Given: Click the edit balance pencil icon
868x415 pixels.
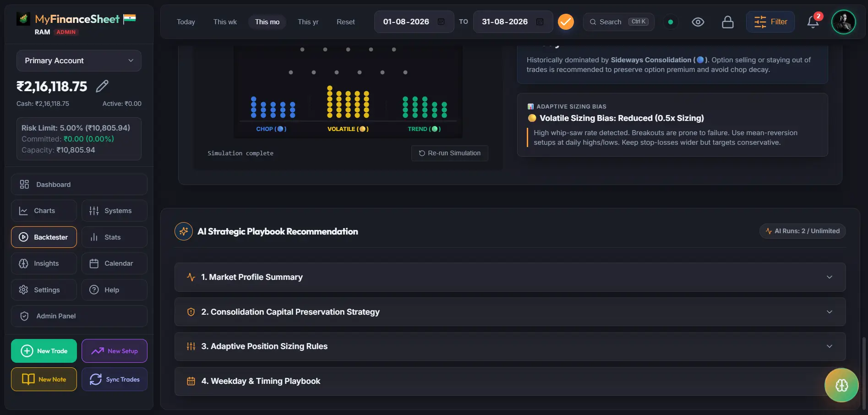Looking at the screenshot, I should point(102,86).
